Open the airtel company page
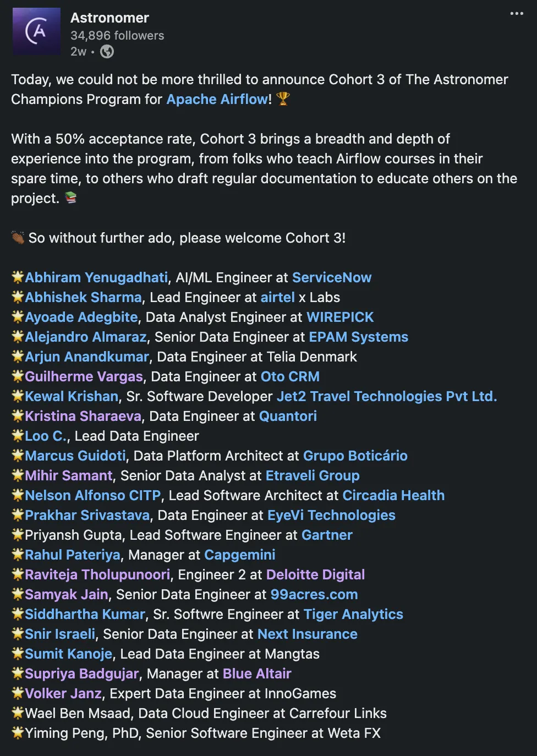 pyautogui.click(x=278, y=297)
